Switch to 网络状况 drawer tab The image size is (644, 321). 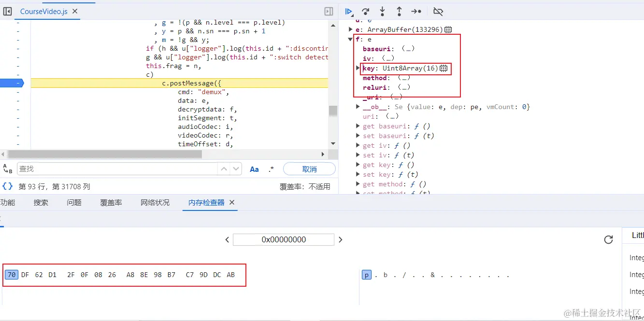(x=155, y=203)
